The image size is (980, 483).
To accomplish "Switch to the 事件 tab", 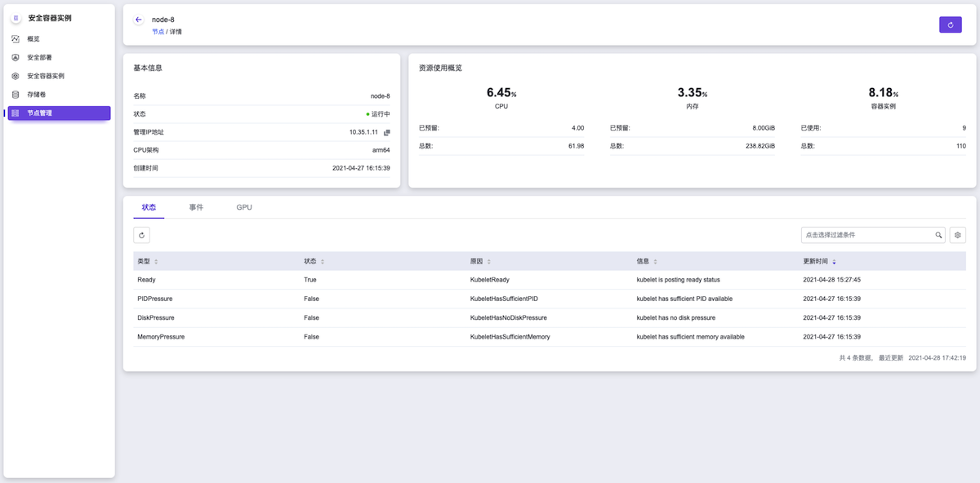I will tap(196, 207).
